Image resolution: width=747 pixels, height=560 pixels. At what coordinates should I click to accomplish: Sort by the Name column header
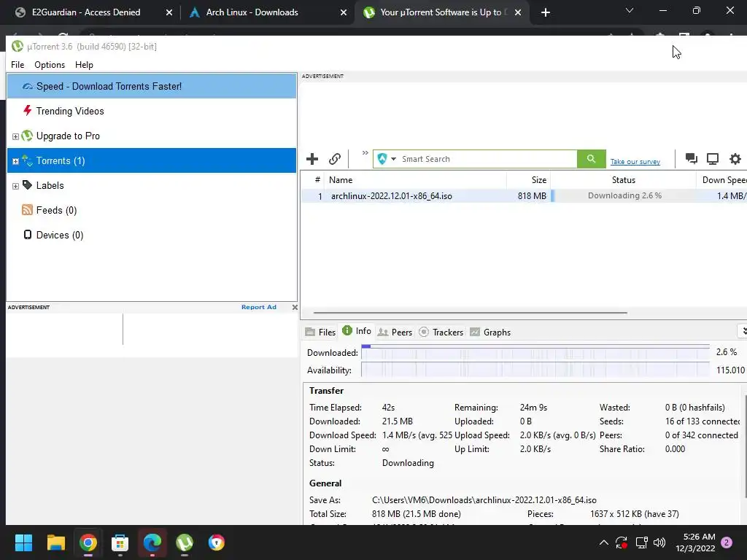click(x=415, y=180)
